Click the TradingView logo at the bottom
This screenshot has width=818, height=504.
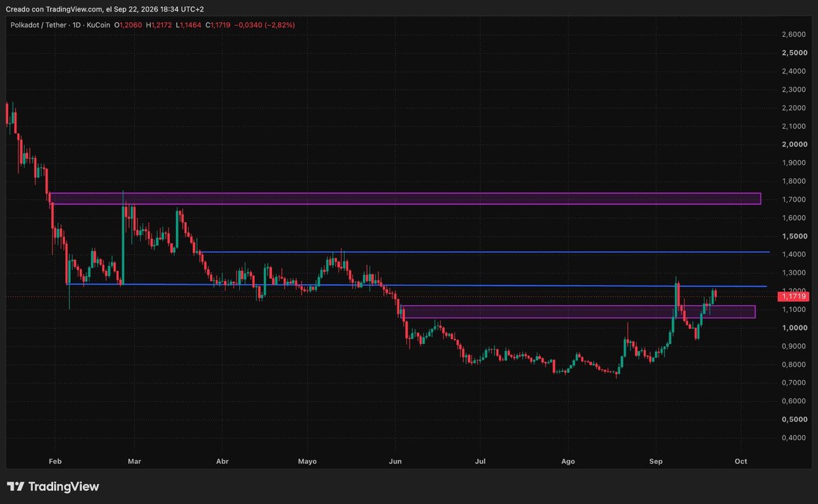pyautogui.click(x=53, y=487)
